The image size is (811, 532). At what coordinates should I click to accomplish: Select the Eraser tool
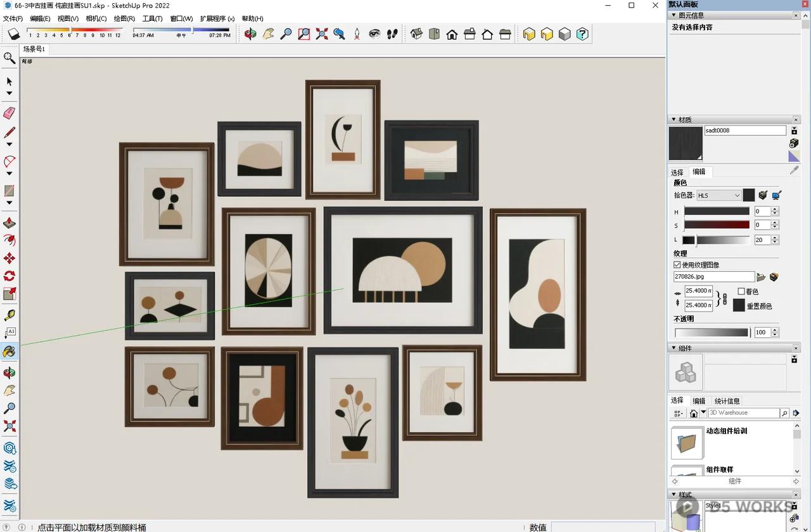coord(10,113)
